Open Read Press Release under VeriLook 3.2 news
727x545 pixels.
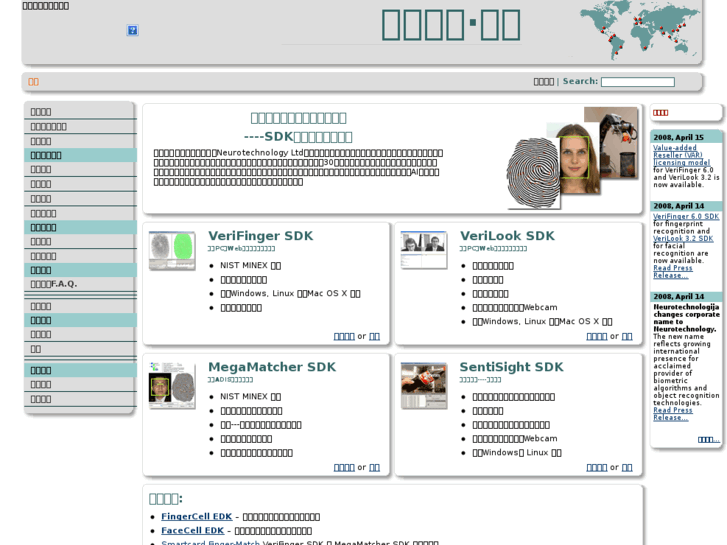click(x=673, y=272)
